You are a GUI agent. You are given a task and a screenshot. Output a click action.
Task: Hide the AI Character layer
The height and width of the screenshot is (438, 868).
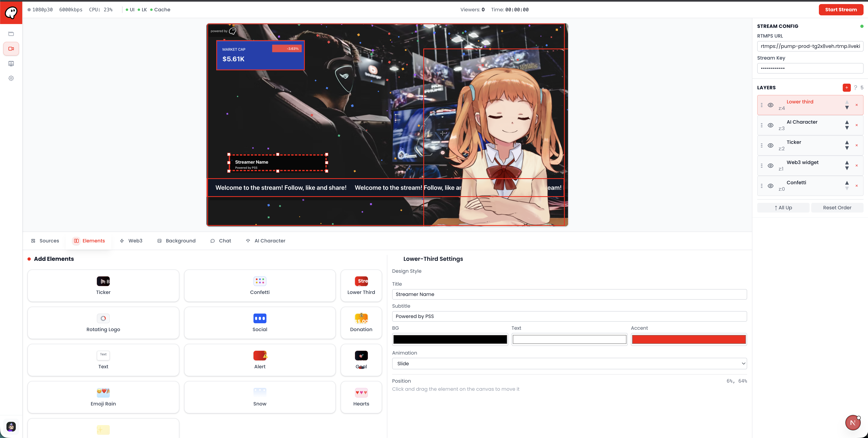[771, 125]
